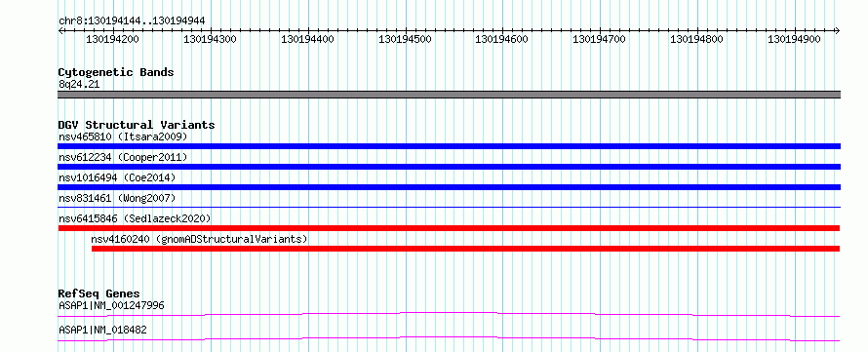The width and height of the screenshot is (868, 352).
Task: Click ruler position 130194600
Action: 502,40
